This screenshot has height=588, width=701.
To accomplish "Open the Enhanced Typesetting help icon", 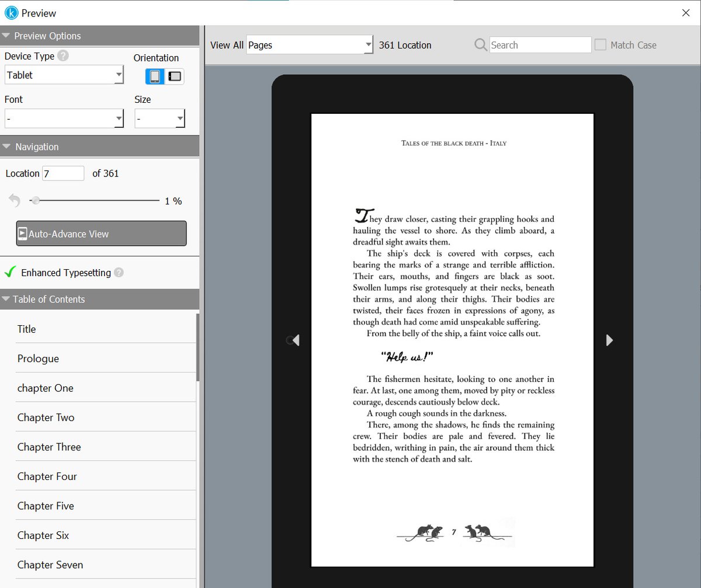I will (x=119, y=273).
